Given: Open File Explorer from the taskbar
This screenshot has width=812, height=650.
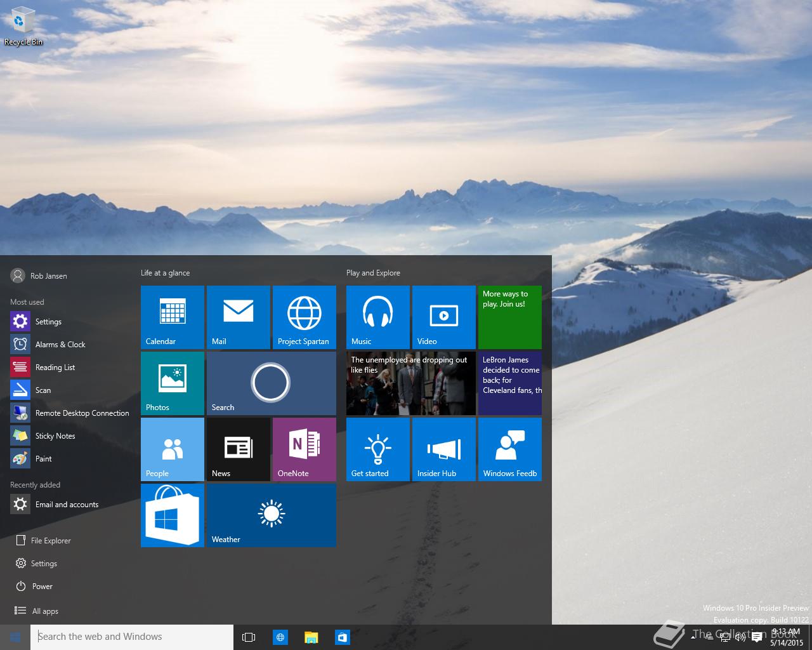Looking at the screenshot, I should click(x=311, y=637).
